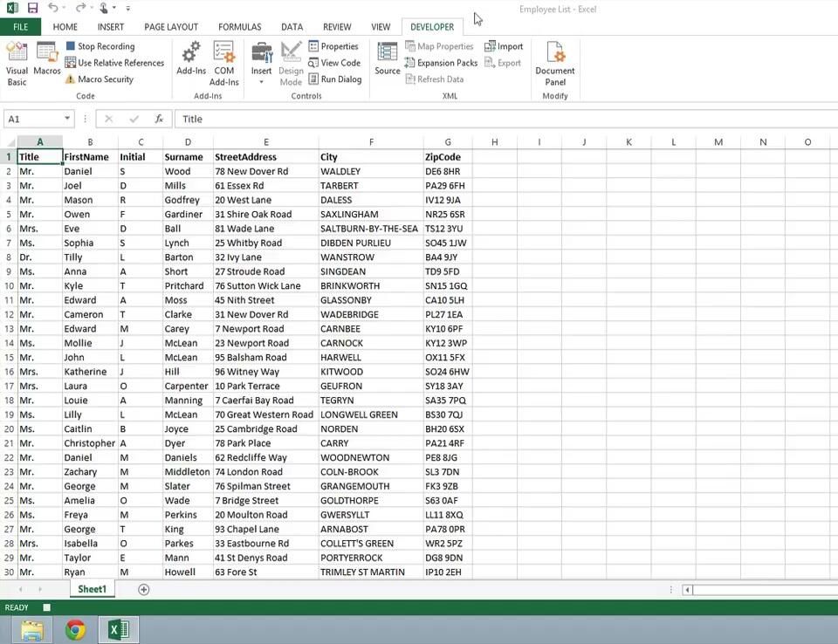Open control Properties
Viewport: 838px width, 644px height.
[x=333, y=46]
